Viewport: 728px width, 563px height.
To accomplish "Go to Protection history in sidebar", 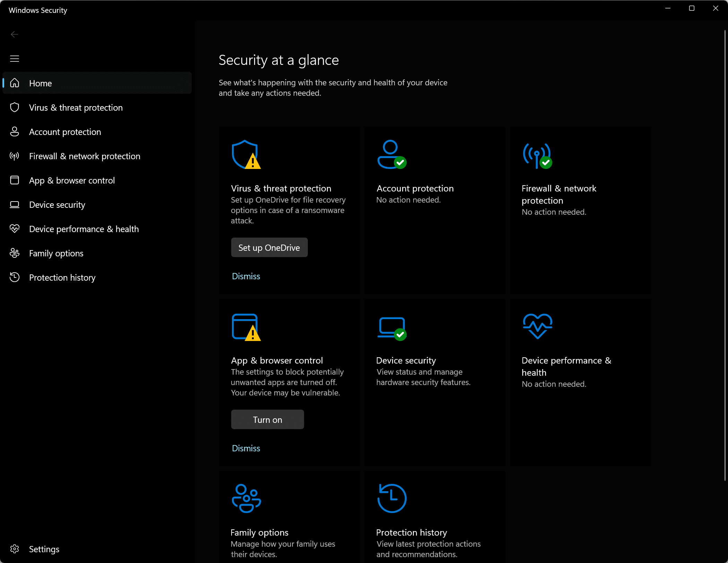I will 97,277.
